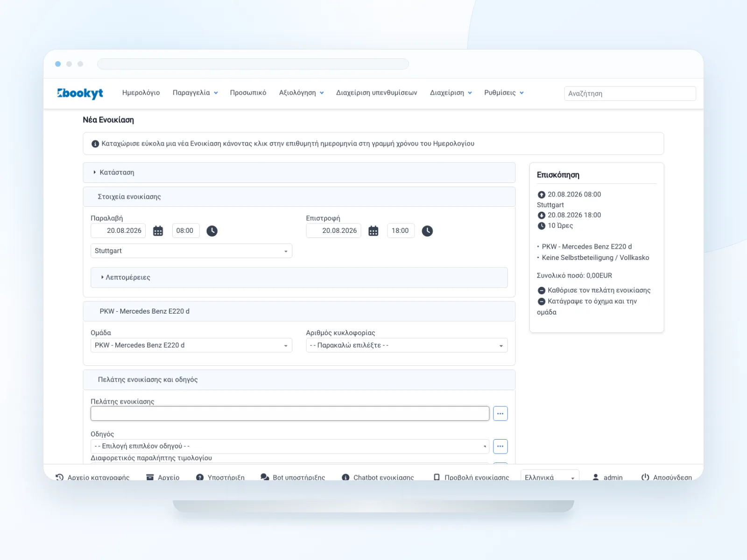Click Καθόρισε τον πελάτη ενοικίασης warning
Viewport: 747px width, 560px height.
pyautogui.click(x=594, y=290)
